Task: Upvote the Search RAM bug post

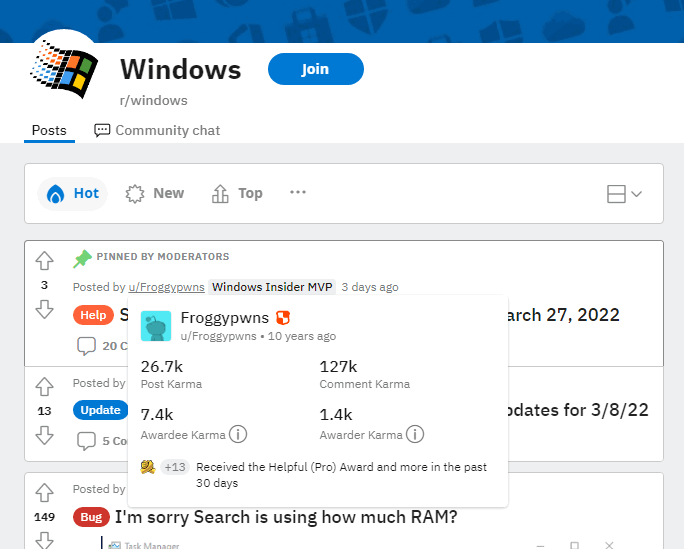Action: [44, 493]
